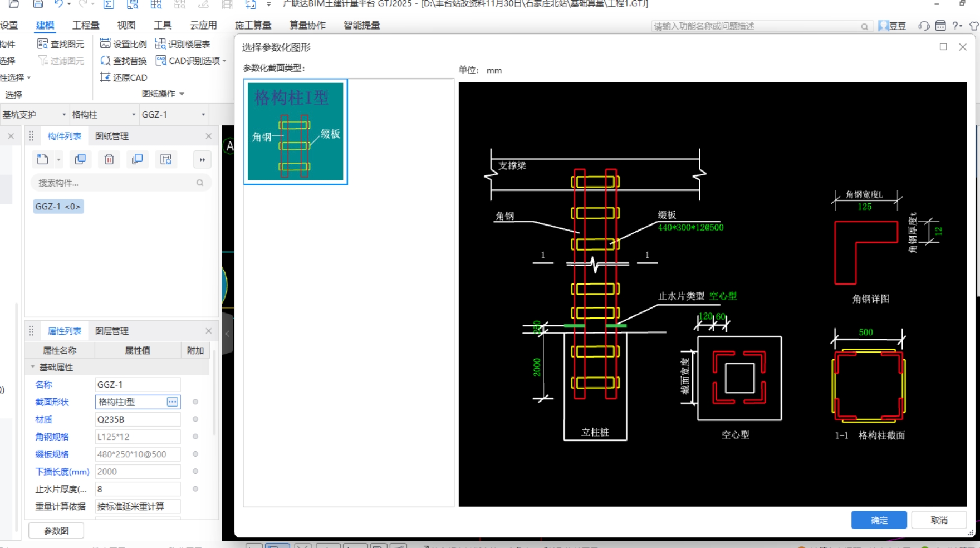Click the calendar-style icon beside the headset

tap(940, 26)
